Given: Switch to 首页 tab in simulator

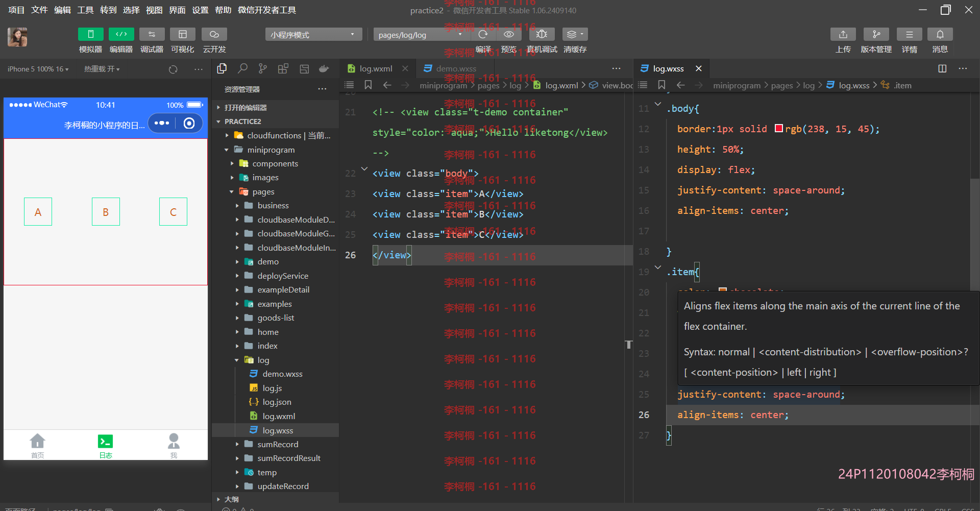Looking at the screenshot, I should pos(37,446).
